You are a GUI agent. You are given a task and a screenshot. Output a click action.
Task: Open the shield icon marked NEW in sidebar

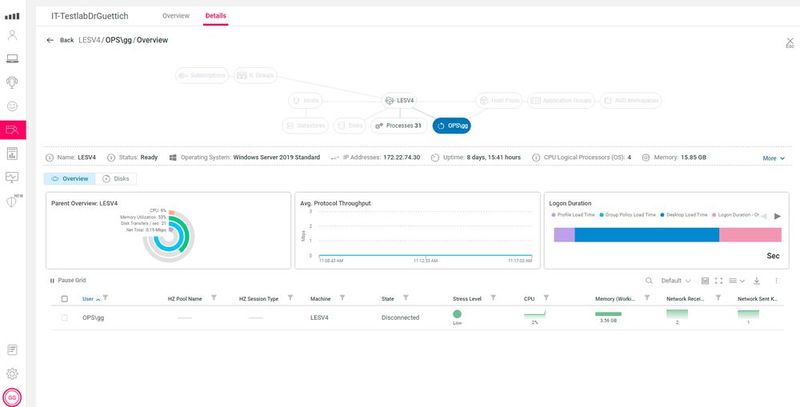pos(13,201)
